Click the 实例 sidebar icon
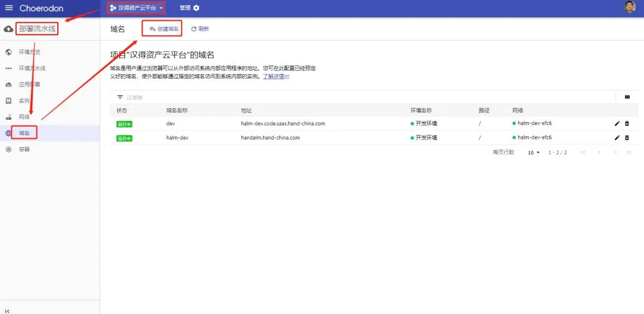 pyautogui.click(x=8, y=101)
